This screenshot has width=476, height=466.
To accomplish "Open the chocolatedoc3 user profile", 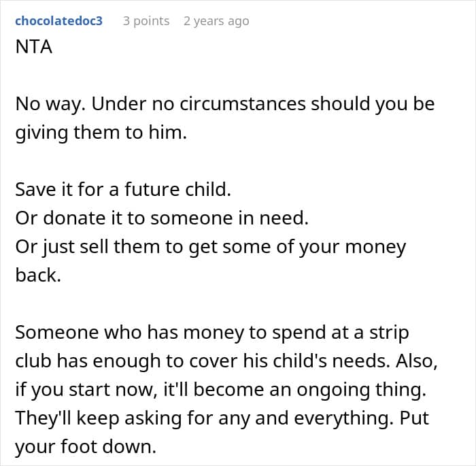I will click(58, 20).
